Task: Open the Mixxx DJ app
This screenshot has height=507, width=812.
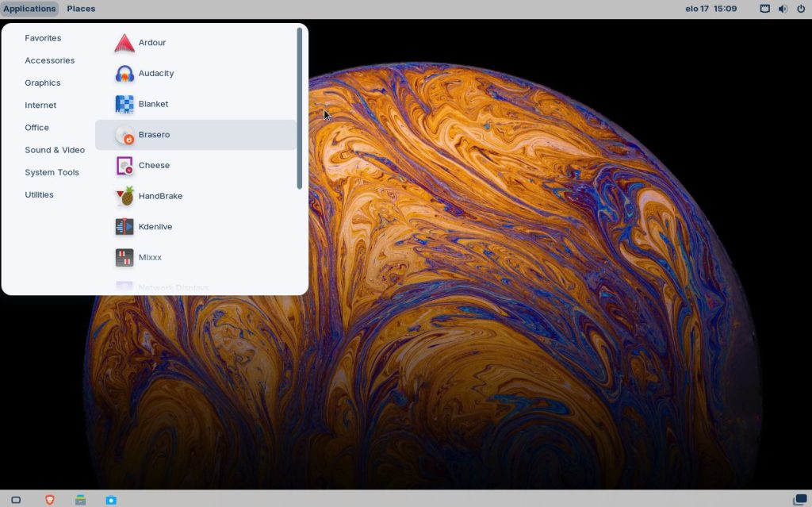Action: coord(196,257)
